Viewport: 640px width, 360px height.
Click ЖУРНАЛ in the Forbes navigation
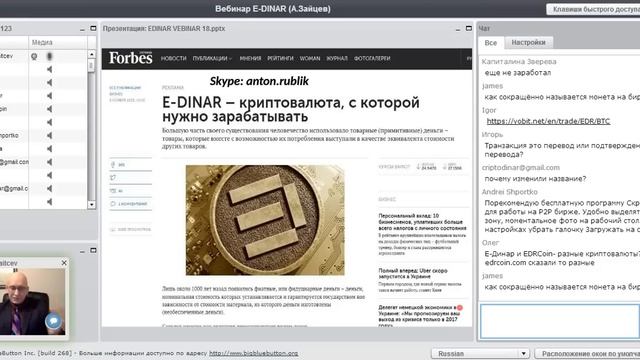(337, 58)
